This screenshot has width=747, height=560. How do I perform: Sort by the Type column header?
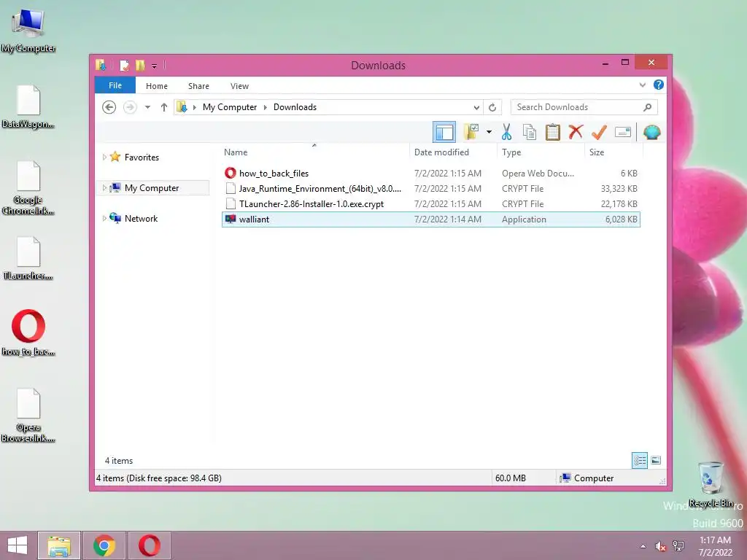pyautogui.click(x=541, y=152)
